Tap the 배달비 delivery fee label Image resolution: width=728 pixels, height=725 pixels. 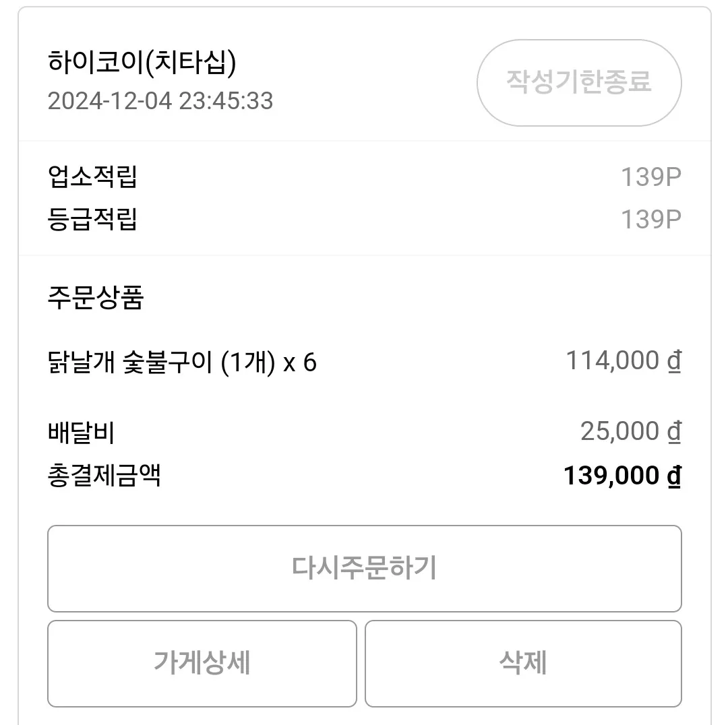click(x=82, y=433)
